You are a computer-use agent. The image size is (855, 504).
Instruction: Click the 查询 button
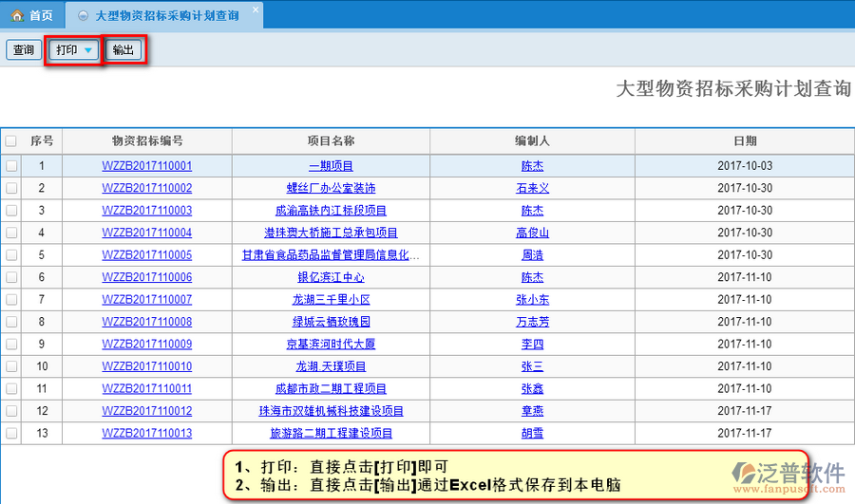tap(23, 50)
